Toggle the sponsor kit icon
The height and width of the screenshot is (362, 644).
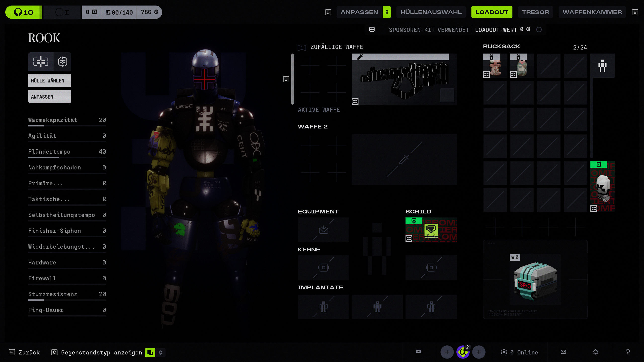[372, 30]
